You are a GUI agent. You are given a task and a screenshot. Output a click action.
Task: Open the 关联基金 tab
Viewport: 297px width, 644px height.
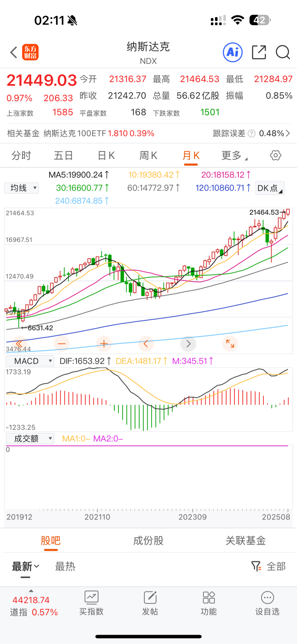point(246,540)
